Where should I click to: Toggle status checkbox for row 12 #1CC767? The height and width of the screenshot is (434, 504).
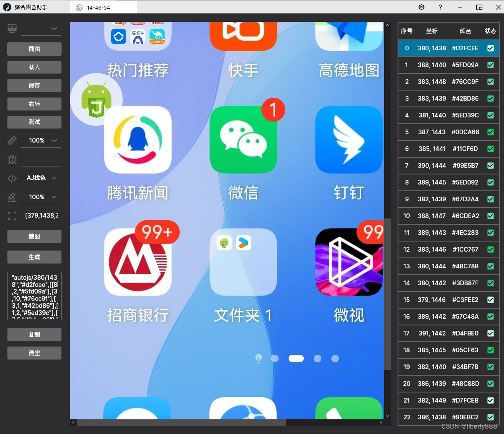(491, 249)
